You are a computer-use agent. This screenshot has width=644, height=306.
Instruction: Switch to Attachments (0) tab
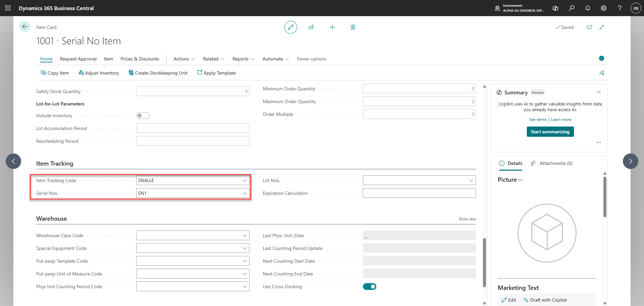552,163
